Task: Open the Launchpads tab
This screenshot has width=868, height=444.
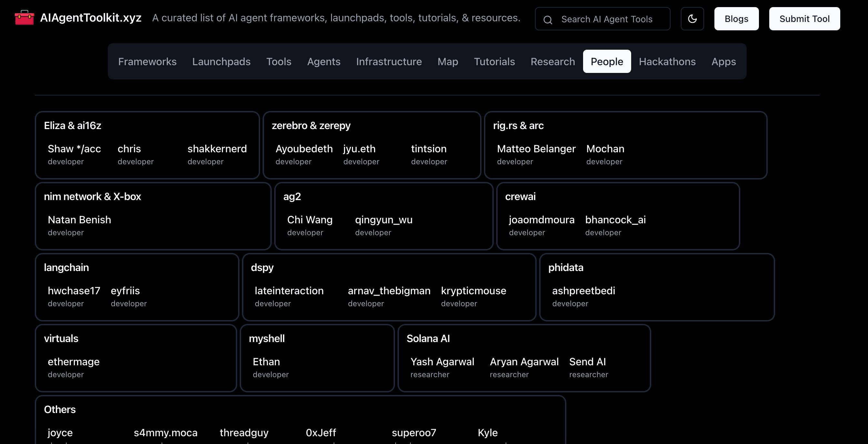Action: click(221, 62)
